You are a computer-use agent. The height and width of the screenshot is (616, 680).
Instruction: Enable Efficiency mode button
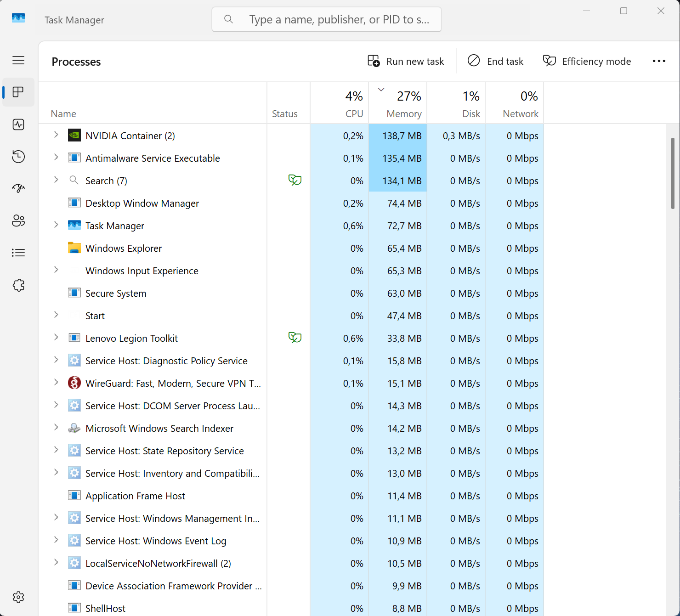pos(587,61)
